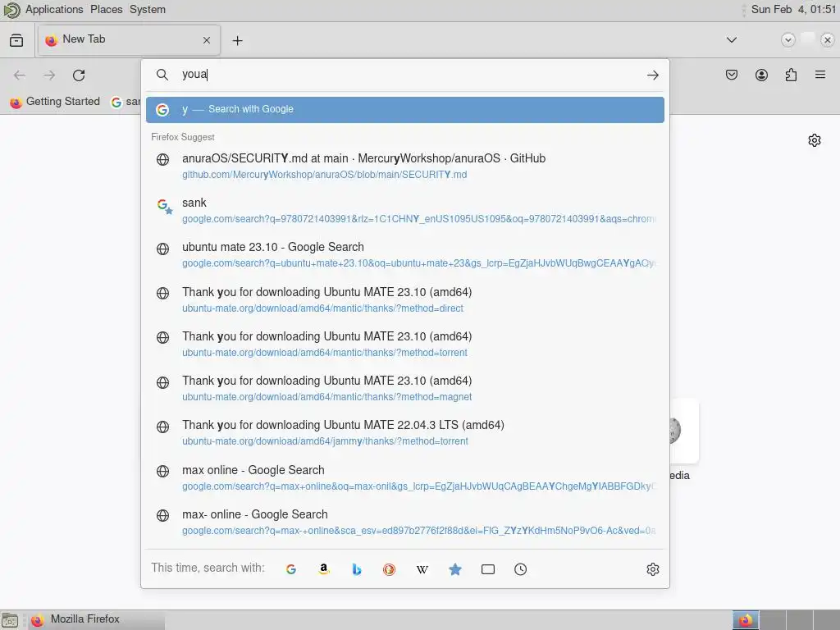
Task: Go forward one page
Action: [x=49, y=75]
